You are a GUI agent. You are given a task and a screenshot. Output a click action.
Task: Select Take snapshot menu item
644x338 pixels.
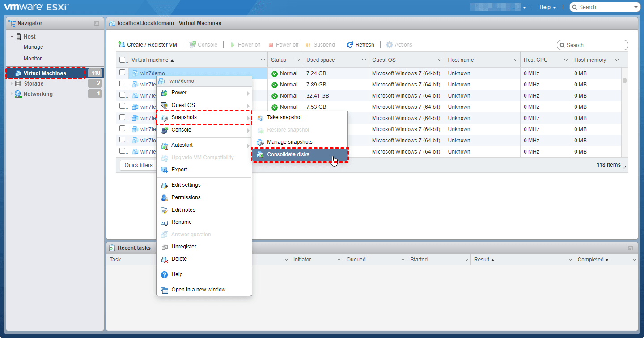tap(300, 117)
